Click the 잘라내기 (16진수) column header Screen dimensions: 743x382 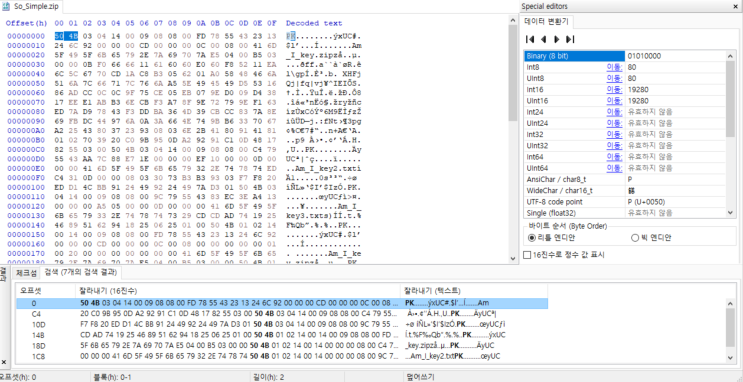pos(238,291)
